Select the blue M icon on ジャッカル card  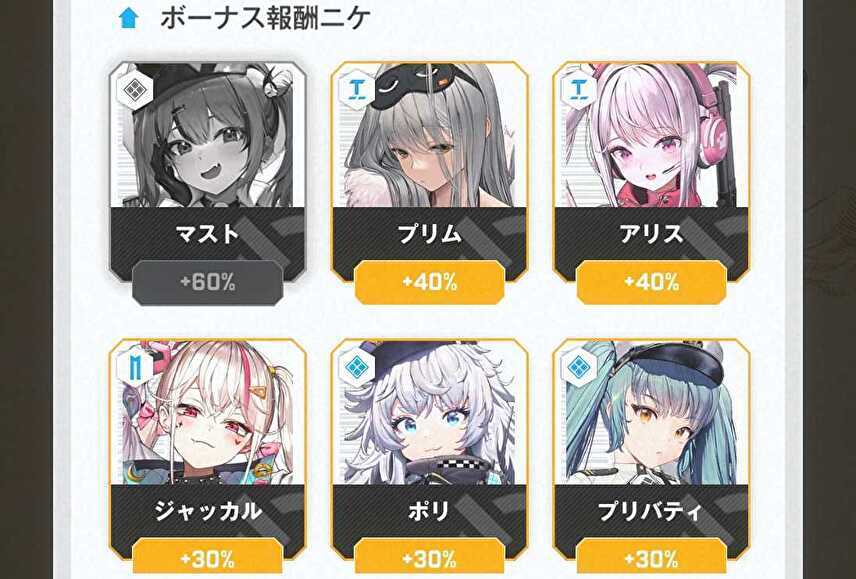(134, 369)
